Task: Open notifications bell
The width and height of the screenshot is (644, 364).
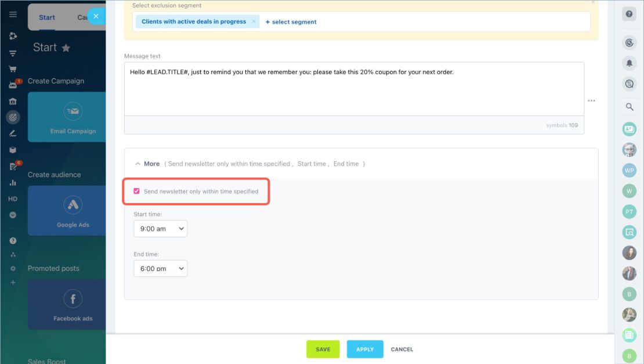Action: 629,63
